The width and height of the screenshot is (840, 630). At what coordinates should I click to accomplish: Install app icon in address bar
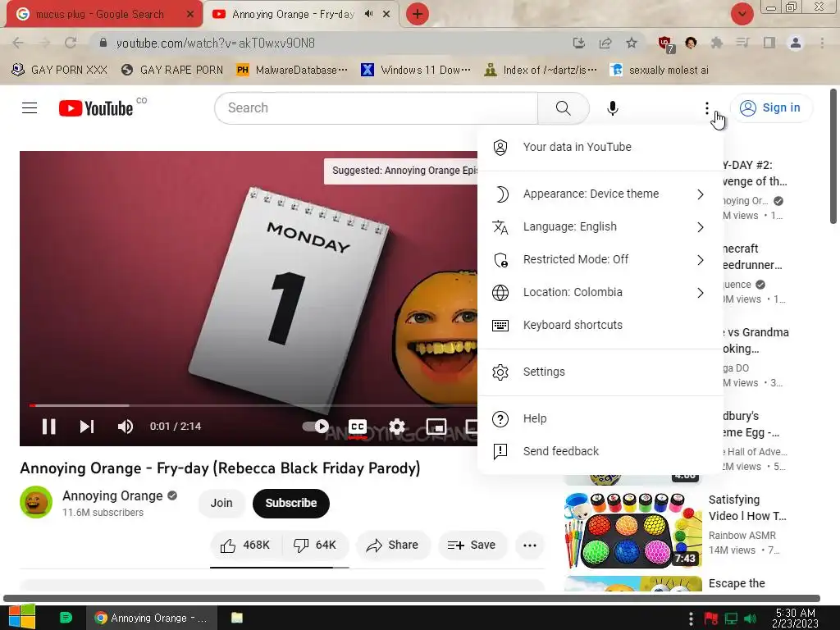(578, 43)
